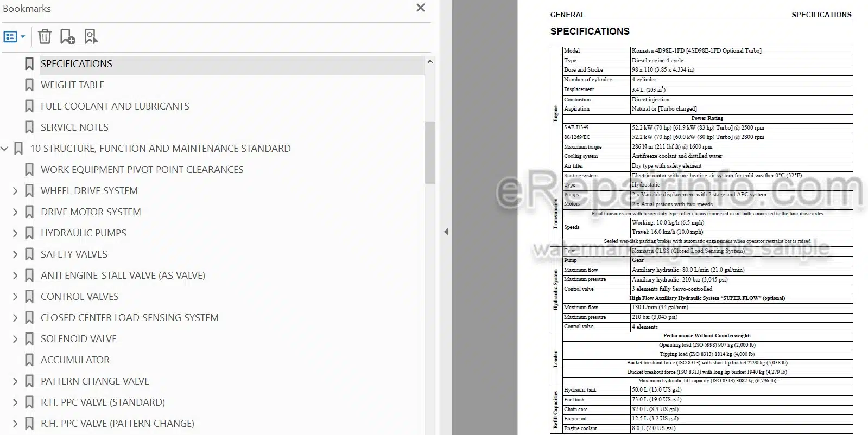Viewport: 868px width, 435px height.
Task: Open FUEL COOLANT AND LUBRICANTS bookmark
Action: pyautogui.click(x=115, y=106)
